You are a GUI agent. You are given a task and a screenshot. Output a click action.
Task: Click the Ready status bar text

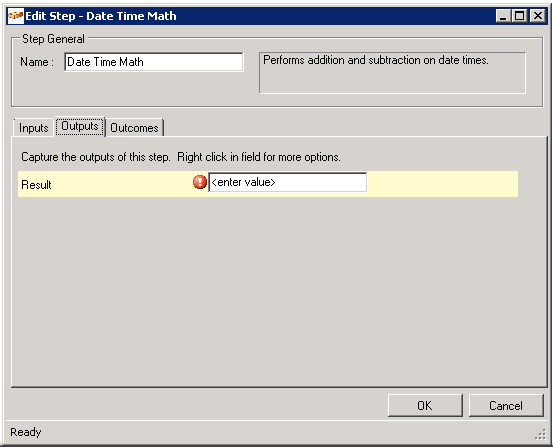click(x=26, y=432)
